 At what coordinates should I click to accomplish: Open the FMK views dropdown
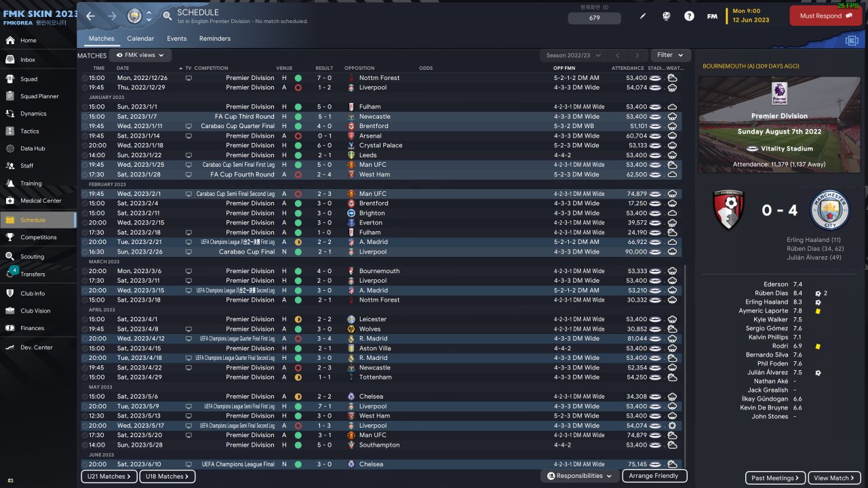[x=140, y=55]
